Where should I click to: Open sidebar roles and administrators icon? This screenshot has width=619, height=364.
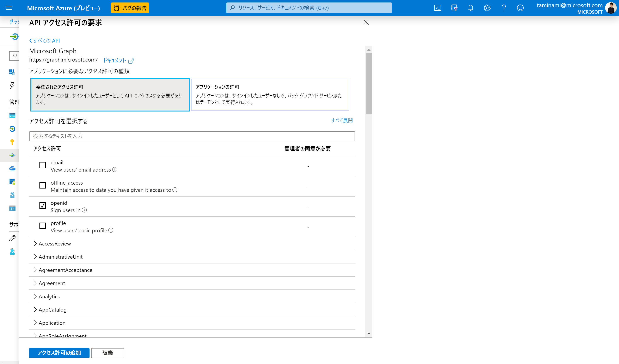12,195
